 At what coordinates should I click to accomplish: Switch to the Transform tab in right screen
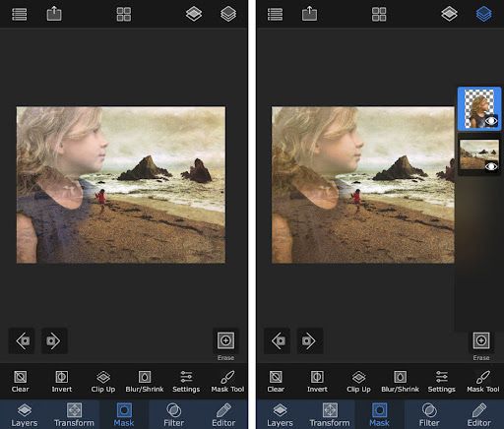coord(330,414)
